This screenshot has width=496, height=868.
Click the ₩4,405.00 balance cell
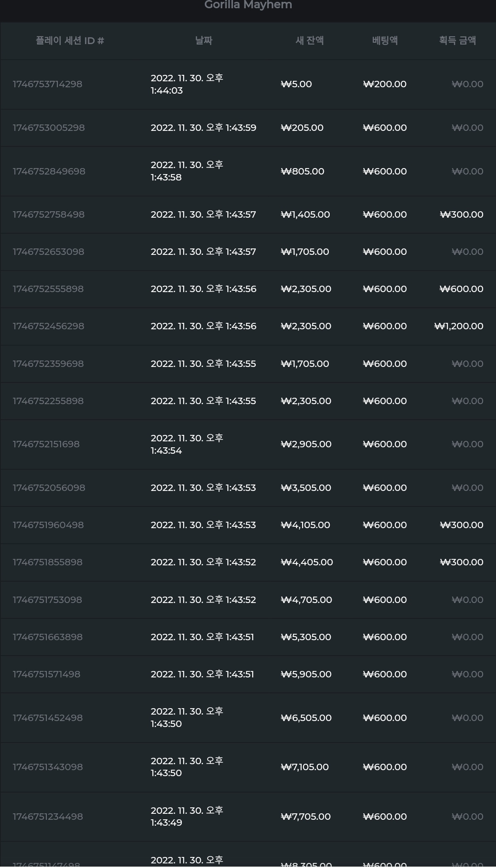click(307, 562)
